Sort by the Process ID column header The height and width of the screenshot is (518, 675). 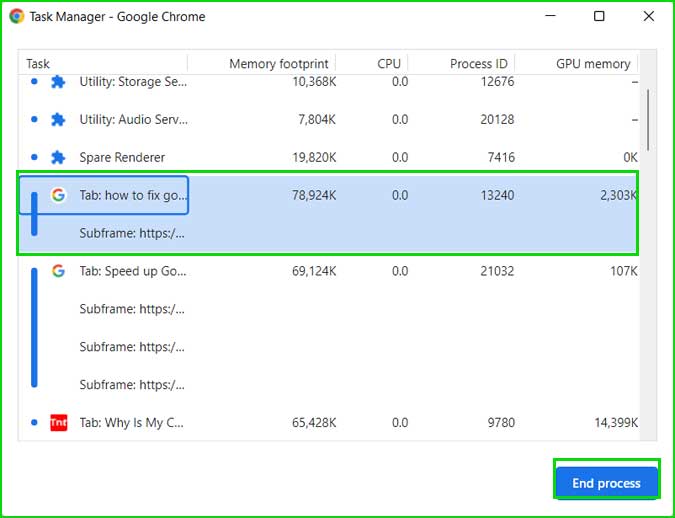pos(479,64)
